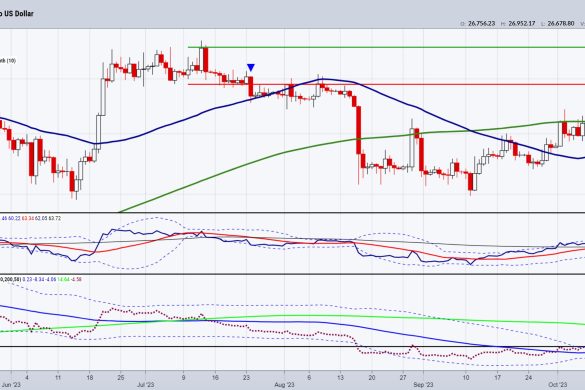The image size is (585, 390).
Task: Click the Jul '23 date axis label
Action: tap(145, 385)
